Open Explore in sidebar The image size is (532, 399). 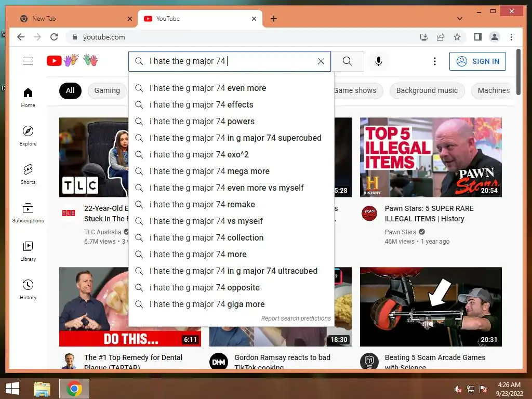point(28,136)
